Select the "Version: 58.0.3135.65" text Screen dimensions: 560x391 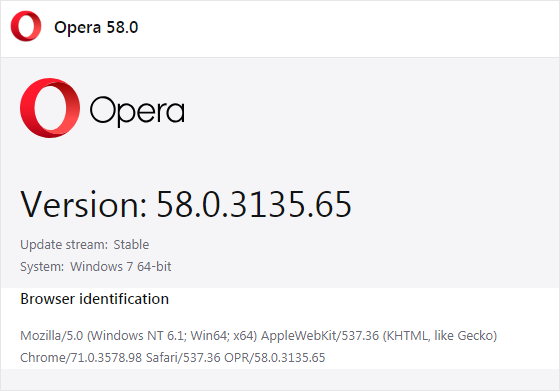tap(186, 204)
